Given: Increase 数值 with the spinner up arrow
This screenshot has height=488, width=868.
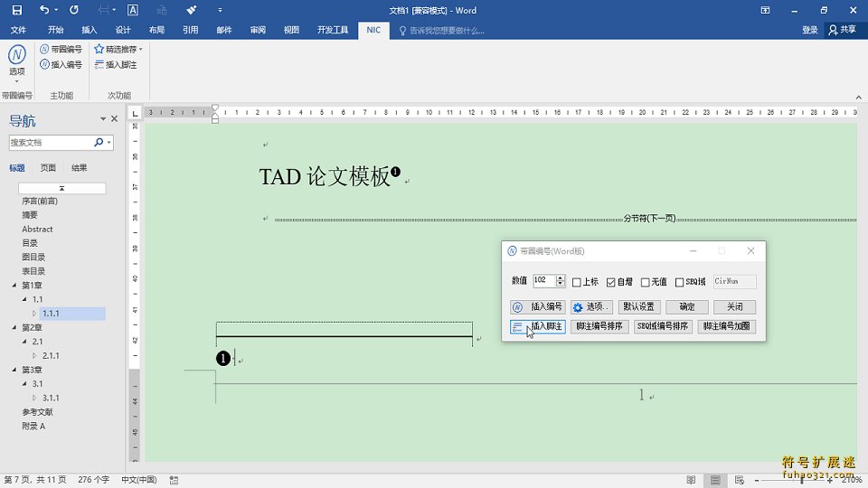Looking at the screenshot, I should click(x=561, y=277).
